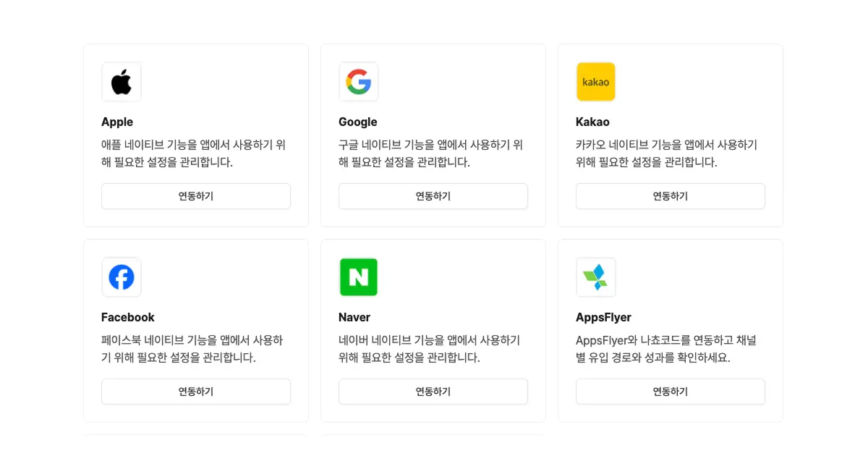868x456 pixels.
Task: Select the Google card heading
Action: [x=358, y=122]
